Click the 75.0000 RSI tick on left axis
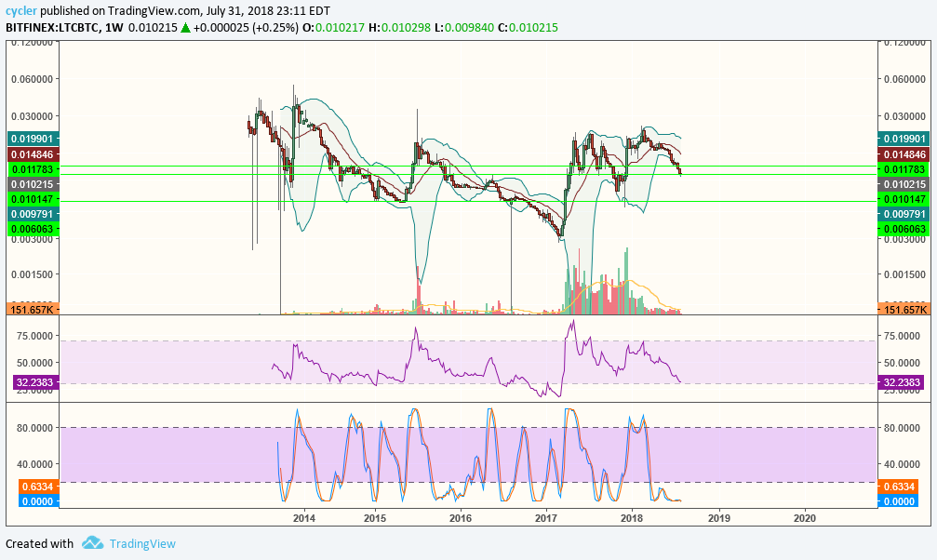937x560 pixels. tap(34, 336)
